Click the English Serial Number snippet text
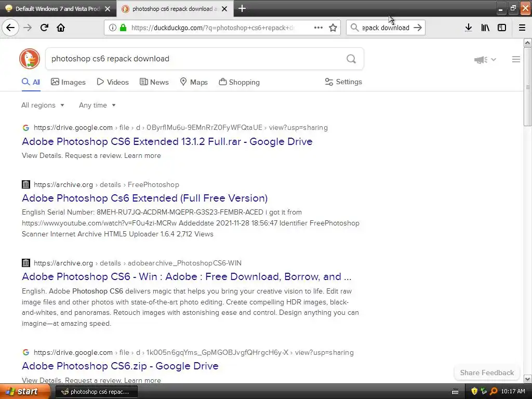This screenshot has height=399, width=532. coord(191,223)
